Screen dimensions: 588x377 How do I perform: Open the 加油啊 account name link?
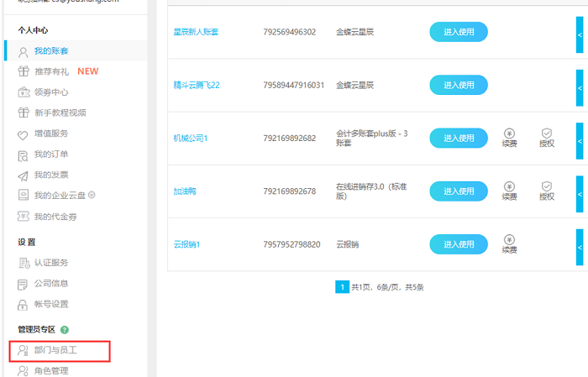pyautogui.click(x=185, y=191)
